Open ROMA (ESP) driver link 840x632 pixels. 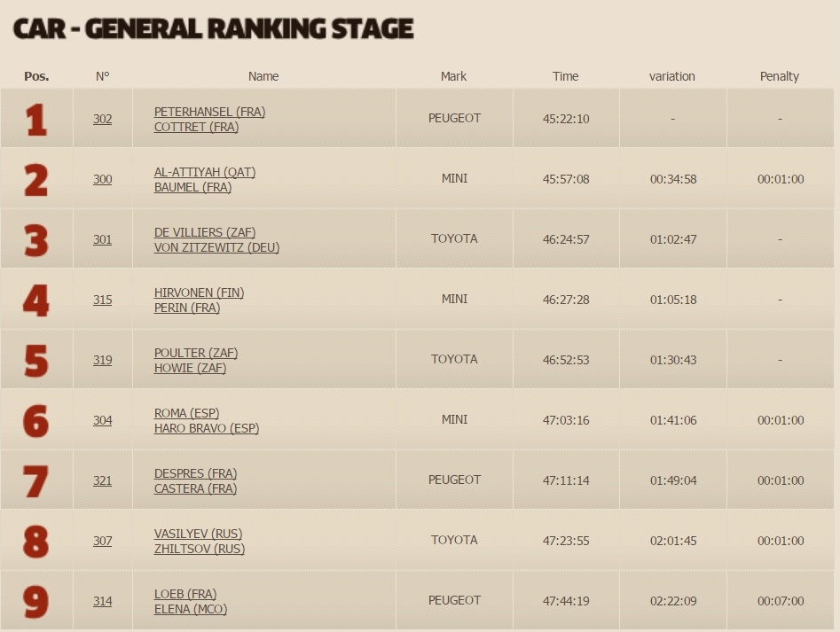186,413
